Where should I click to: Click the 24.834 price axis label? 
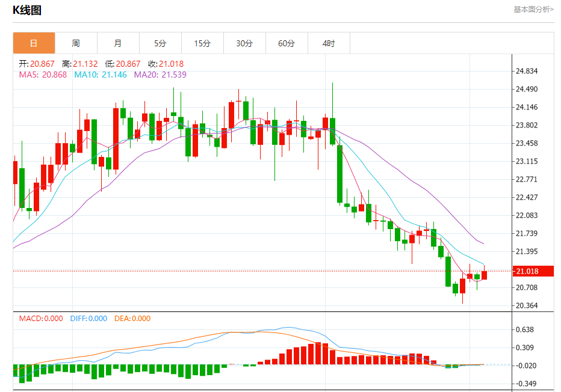click(527, 71)
